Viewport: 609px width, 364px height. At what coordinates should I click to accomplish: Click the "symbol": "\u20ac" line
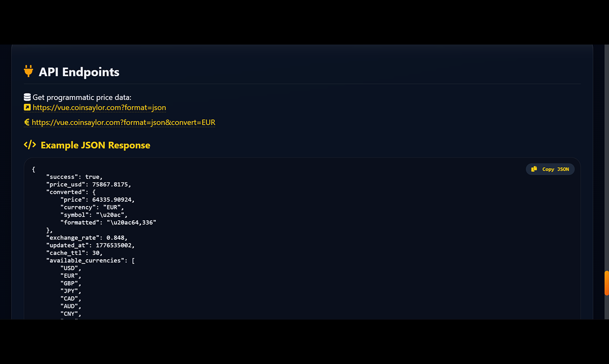click(x=94, y=215)
